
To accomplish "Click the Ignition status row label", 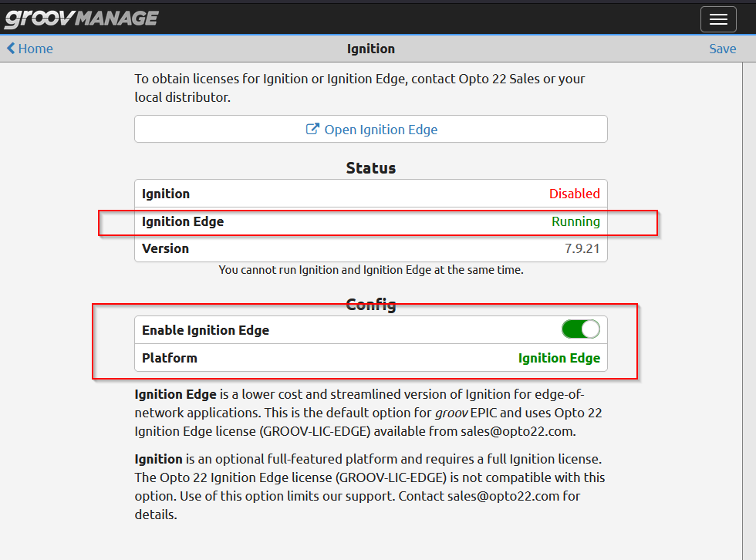I will pos(165,194).
